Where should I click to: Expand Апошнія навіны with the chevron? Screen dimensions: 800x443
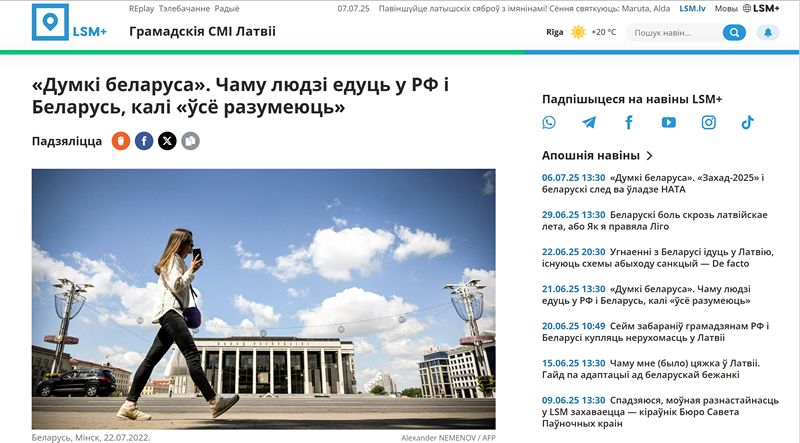point(650,156)
